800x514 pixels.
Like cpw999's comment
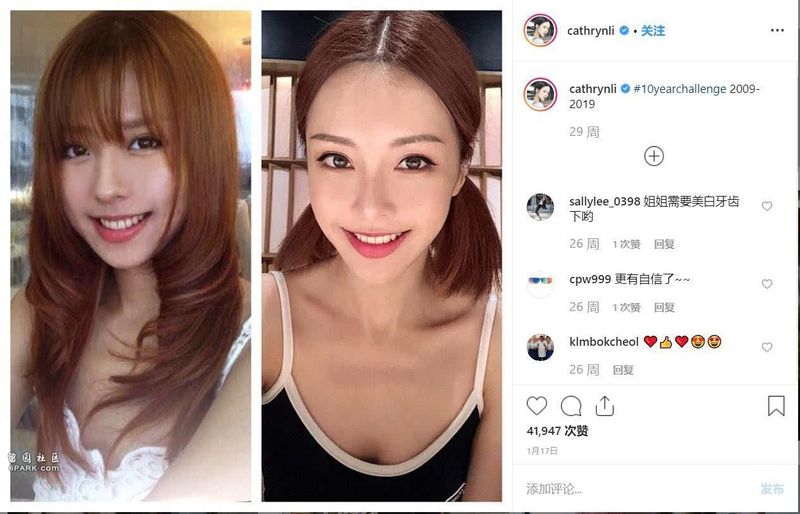(767, 284)
